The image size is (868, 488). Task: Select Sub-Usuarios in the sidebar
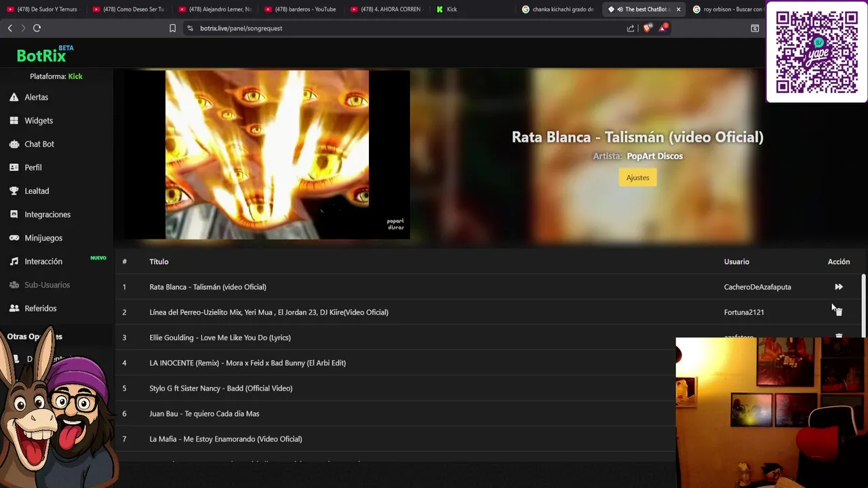[47, 285]
